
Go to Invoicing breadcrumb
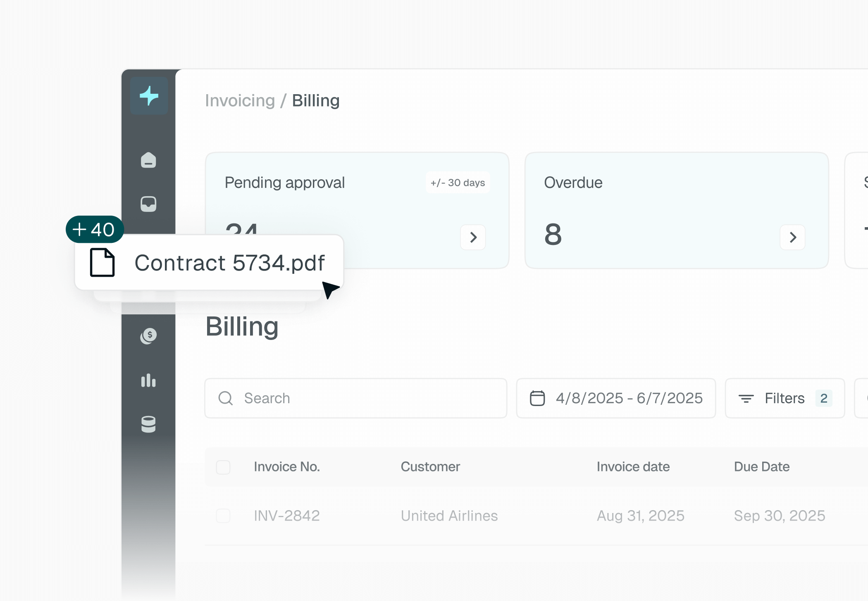click(x=240, y=101)
